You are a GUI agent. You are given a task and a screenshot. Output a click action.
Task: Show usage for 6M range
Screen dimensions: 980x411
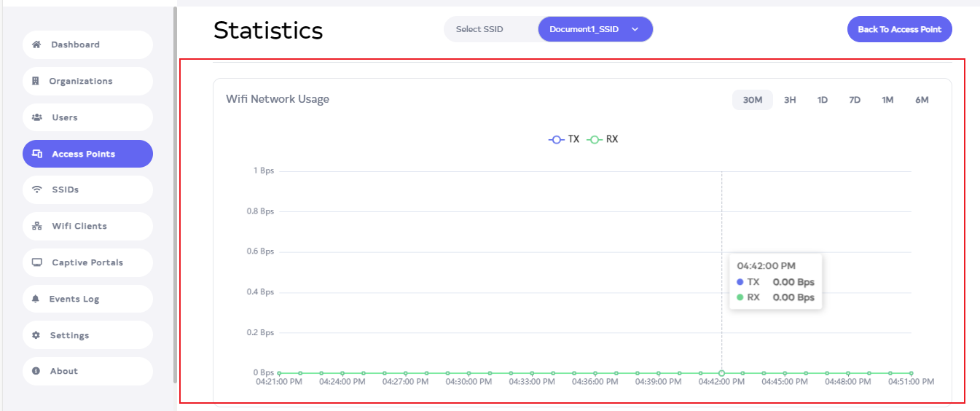click(922, 100)
